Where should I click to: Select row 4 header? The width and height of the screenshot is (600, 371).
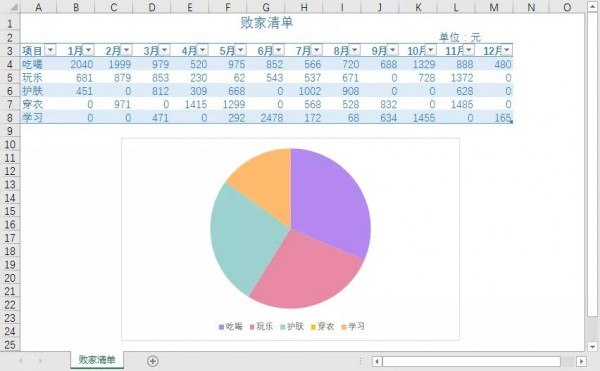tap(10, 64)
